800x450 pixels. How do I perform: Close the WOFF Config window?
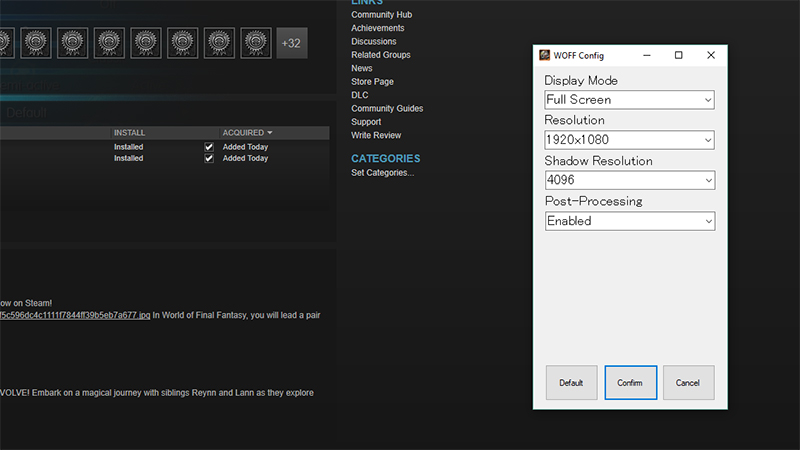tap(711, 55)
